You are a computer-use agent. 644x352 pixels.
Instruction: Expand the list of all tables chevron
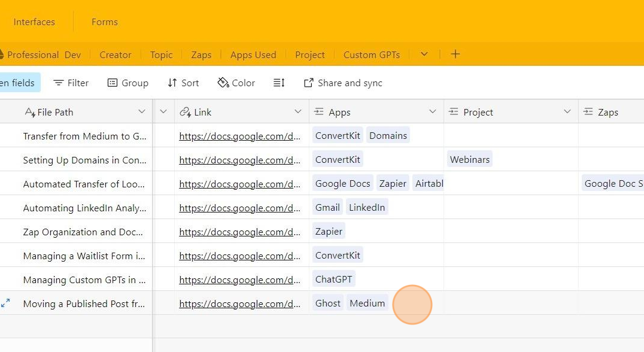[x=424, y=54]
